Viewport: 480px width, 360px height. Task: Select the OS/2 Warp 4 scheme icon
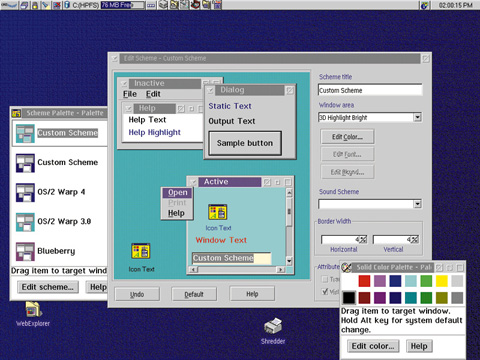(x=25, y=192)
